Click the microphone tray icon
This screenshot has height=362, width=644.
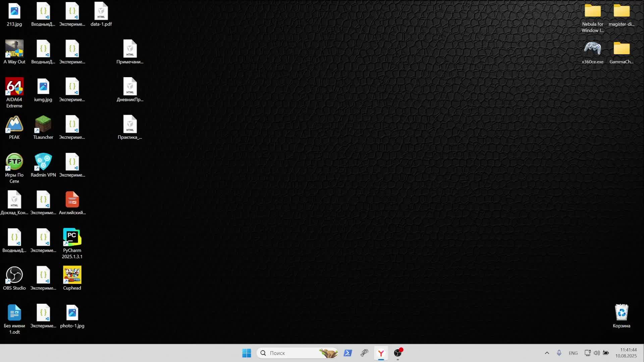pos(559,353)
